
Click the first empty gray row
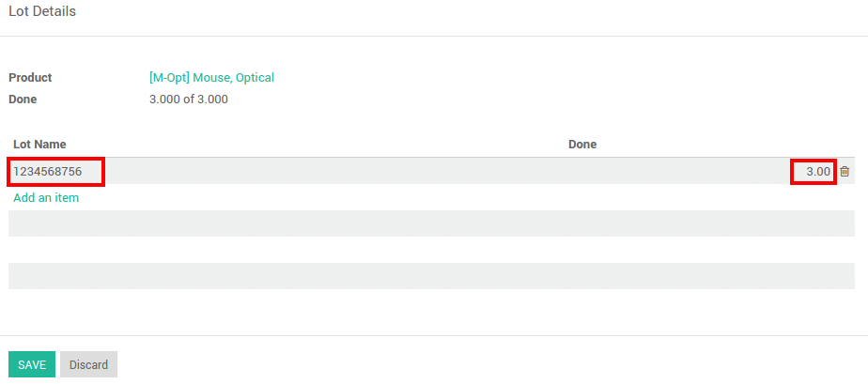pyautogui.click(x=432, y=223)
